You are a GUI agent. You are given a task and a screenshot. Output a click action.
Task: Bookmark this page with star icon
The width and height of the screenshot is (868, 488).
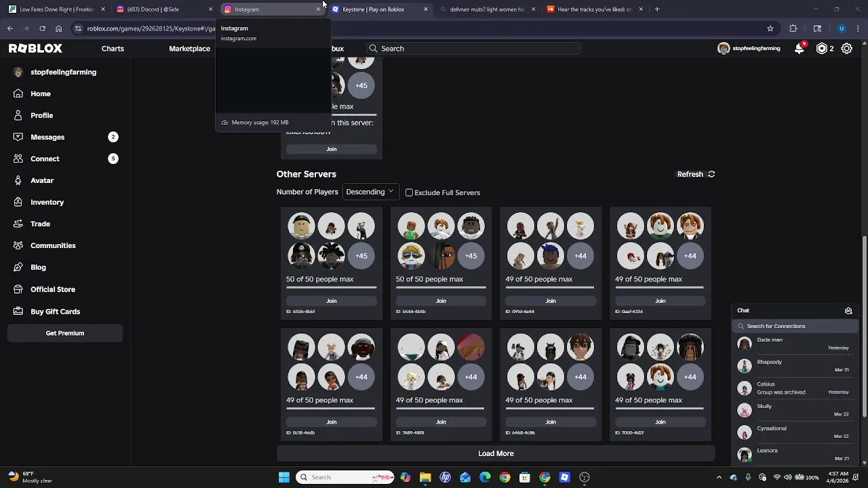point(770,28)
